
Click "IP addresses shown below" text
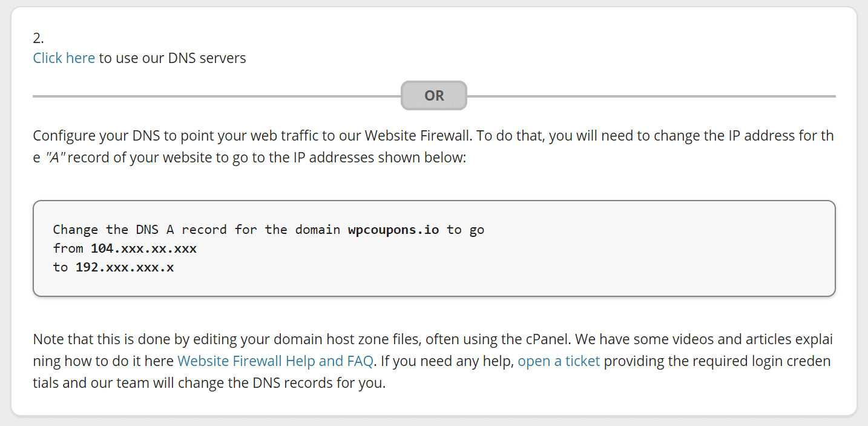(x=379, y=158)
